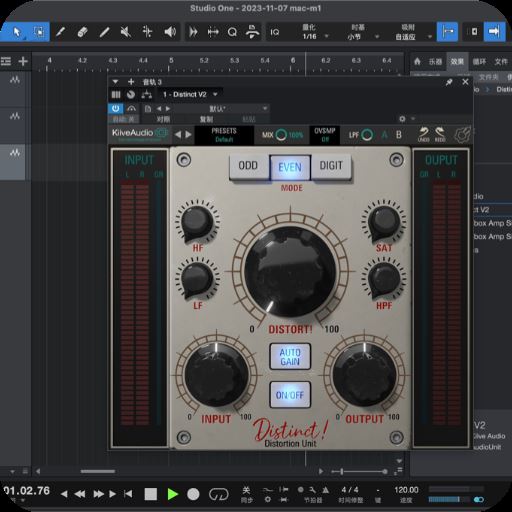Open the Snap adaptive dropdown
This screenshot has width=512, height=512.
(x=412, y=32)
